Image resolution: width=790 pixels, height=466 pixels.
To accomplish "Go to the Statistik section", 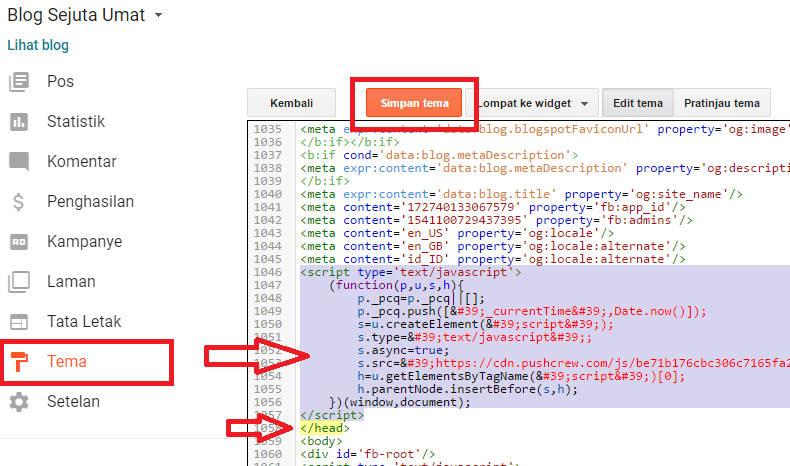I will [x=76, y=121].
